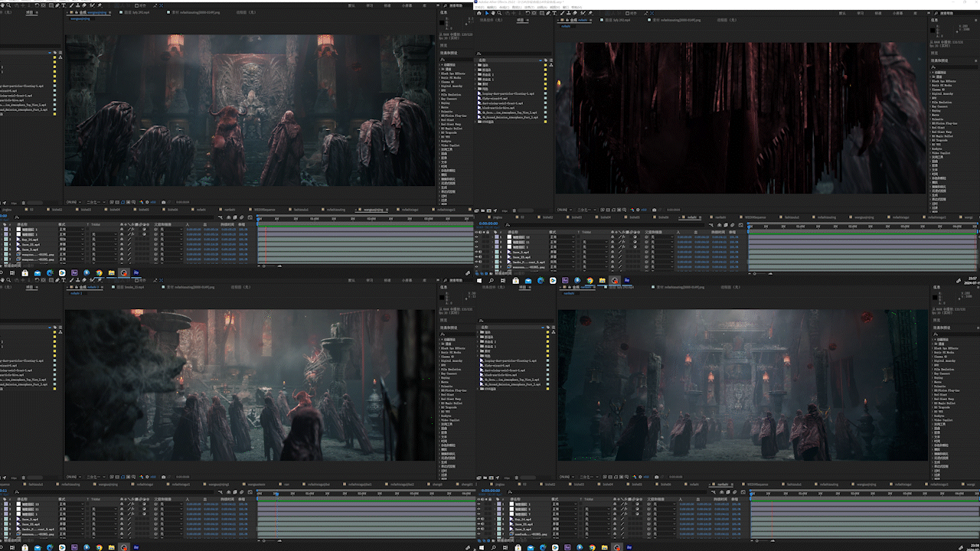Switch to bishe04 tab in nvfashi window timeline
The width and height of the screenshot is (980, 551).
pyautogui.click(x=606, y=217)
